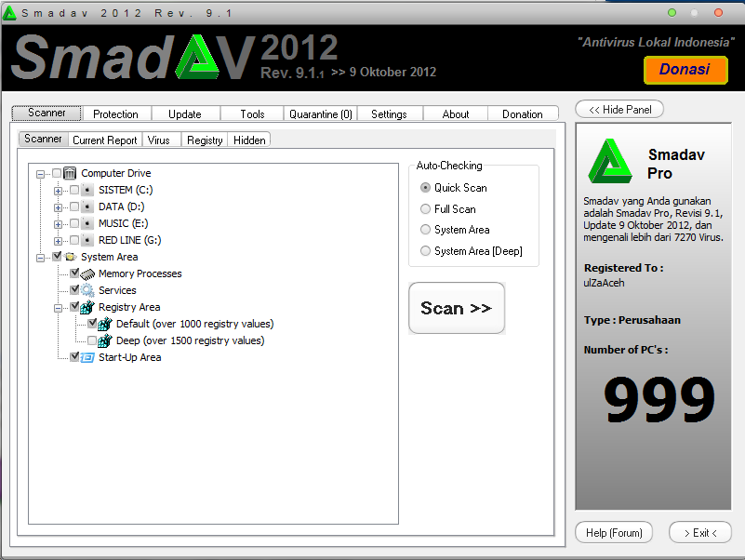Expand the RED LINE (G:) drive node
745x560 pixels.
58,241
